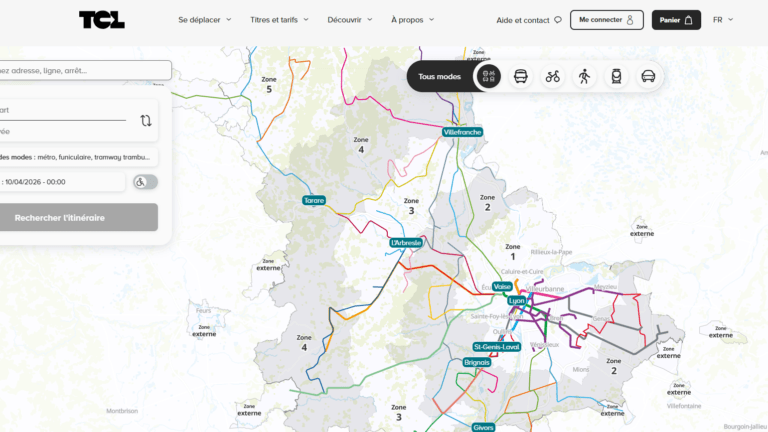This screenshot has width=768, height=432.
Task: Click the address, line, stop search field
Action: pyautogui.click(x=80, y=70)
